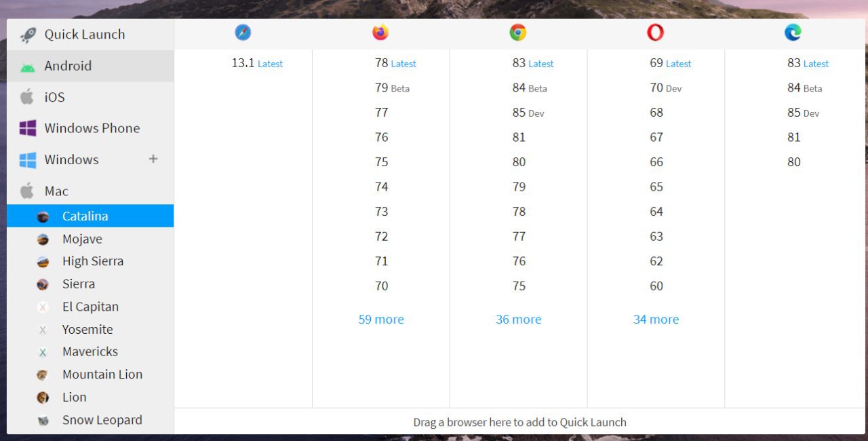This screenshot has height=441, width=868.
Task: Select the iOS platform
Action: click(x=90, y=97)
